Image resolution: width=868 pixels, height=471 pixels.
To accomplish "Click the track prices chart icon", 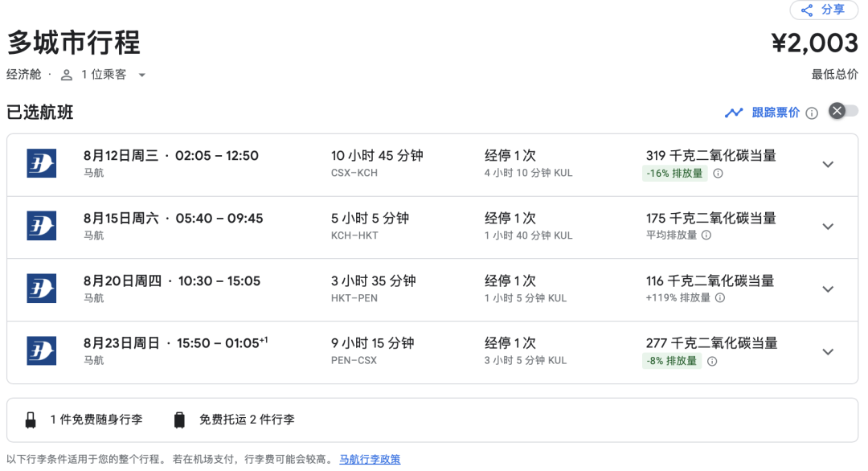I will 733,113.
